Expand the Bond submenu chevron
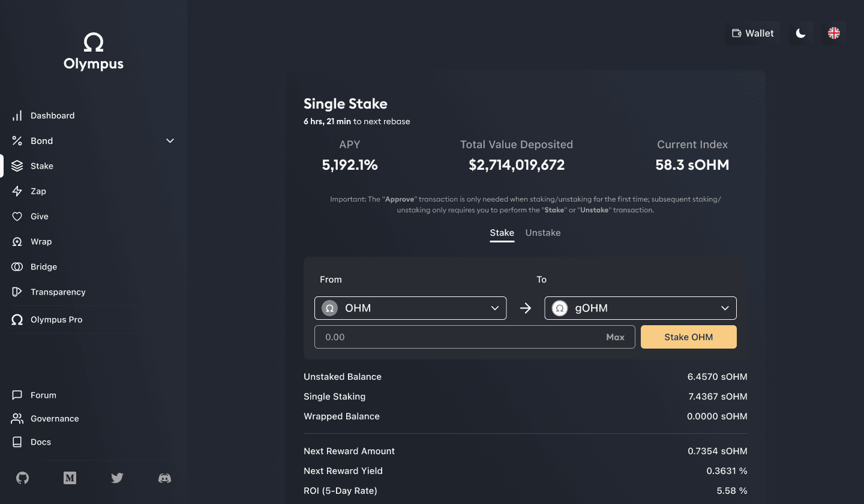Screen dimensions: 864x504 (170, 141)
